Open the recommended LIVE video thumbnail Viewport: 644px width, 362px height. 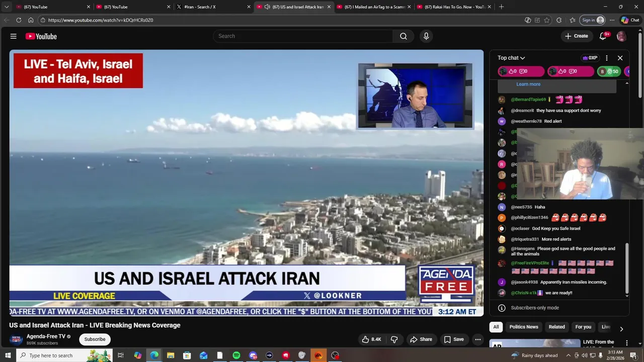(535, 343)
